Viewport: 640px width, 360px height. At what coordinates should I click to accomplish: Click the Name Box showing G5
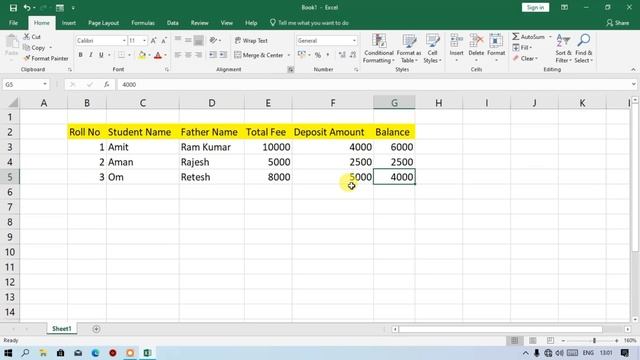(x=25, y=84)
